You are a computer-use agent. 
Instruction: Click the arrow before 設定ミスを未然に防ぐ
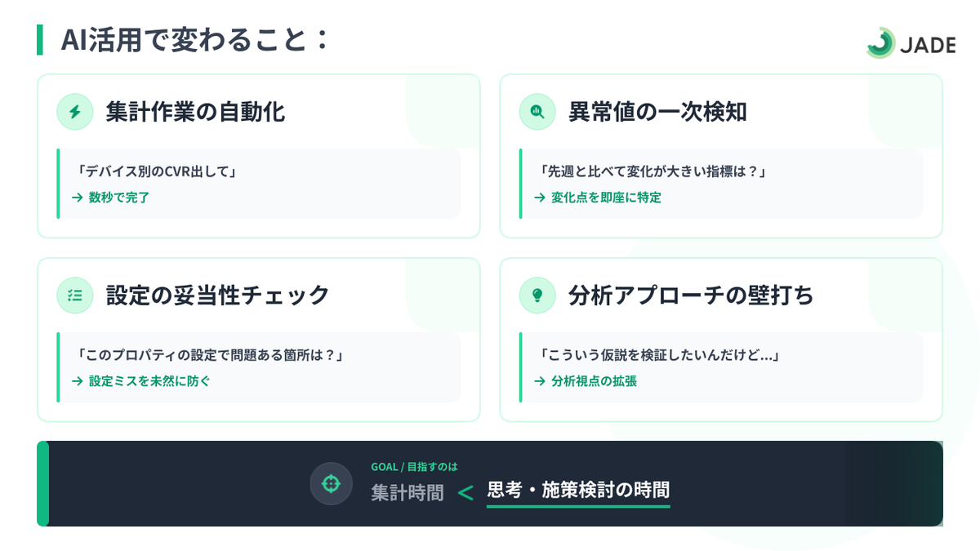(x=78, y=381)
